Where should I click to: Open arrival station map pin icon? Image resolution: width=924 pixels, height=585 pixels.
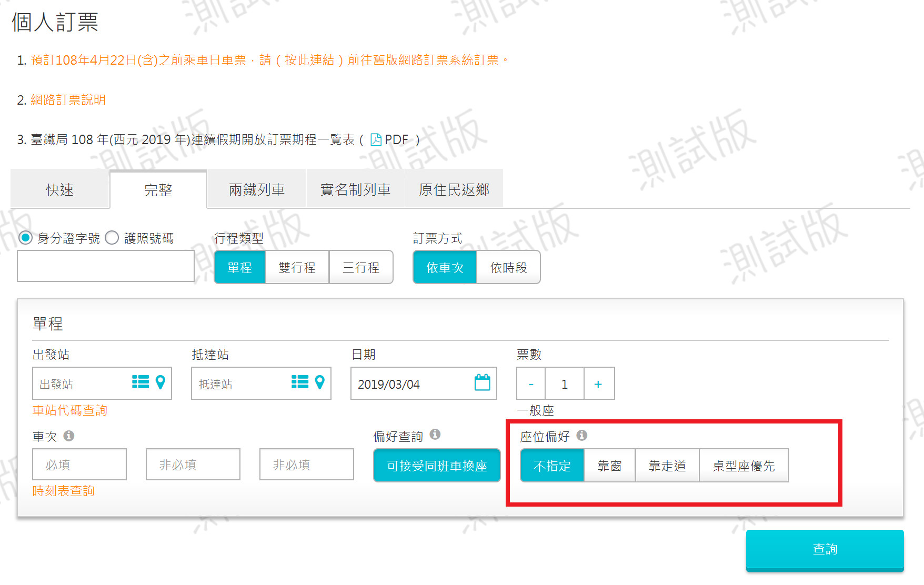[319, 382]
